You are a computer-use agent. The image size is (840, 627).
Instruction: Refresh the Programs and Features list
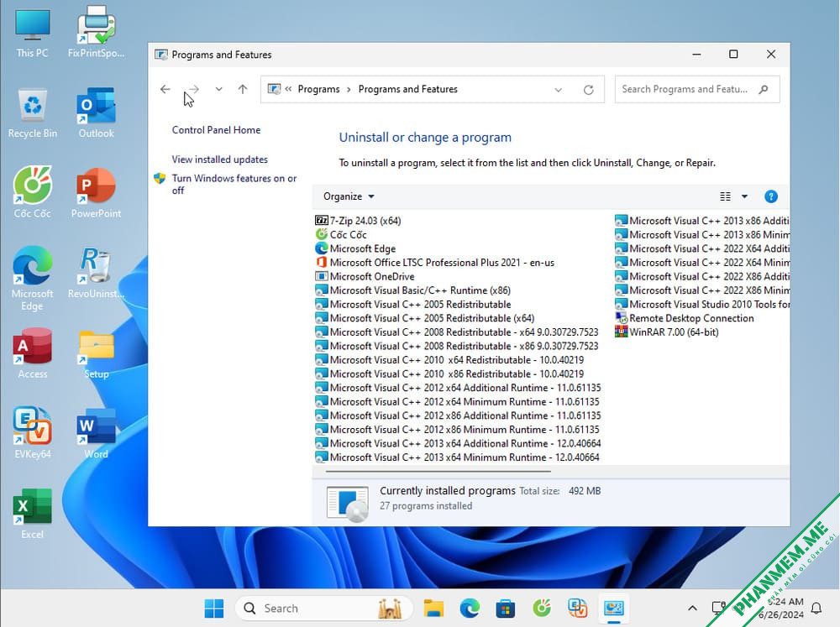[588, 90]
